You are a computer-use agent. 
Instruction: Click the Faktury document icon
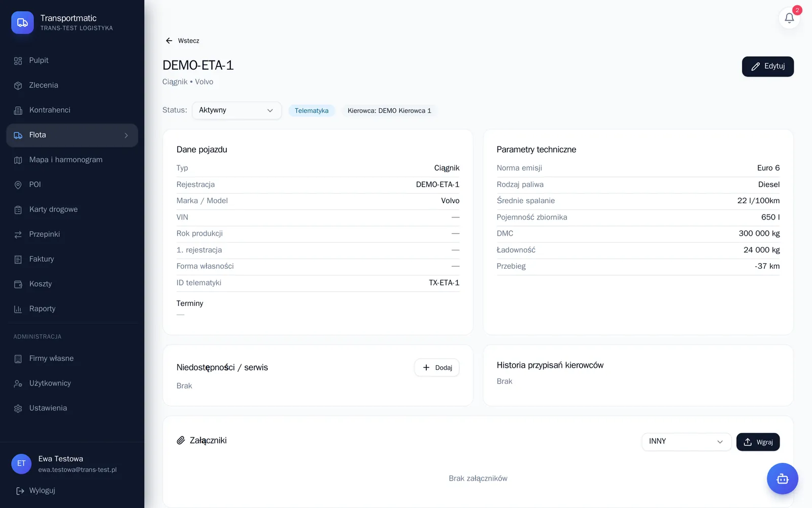[x=18, y=260]
